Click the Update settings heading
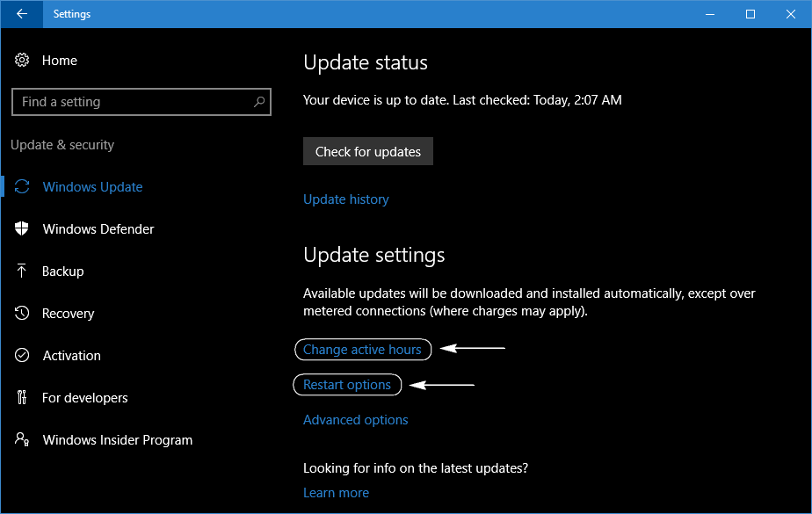Screen dimensions: 812x514 [373, 255]
